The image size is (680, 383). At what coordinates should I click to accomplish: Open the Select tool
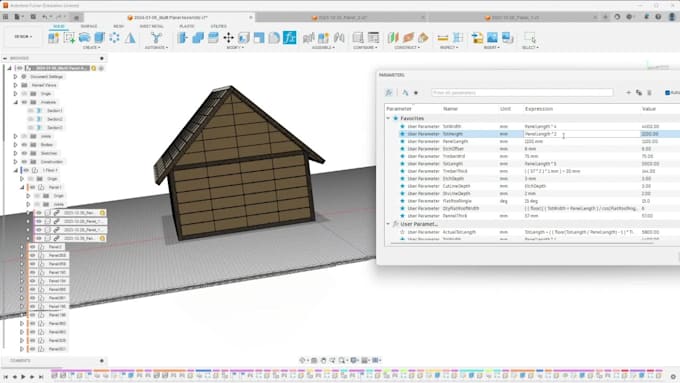[530, 37]
